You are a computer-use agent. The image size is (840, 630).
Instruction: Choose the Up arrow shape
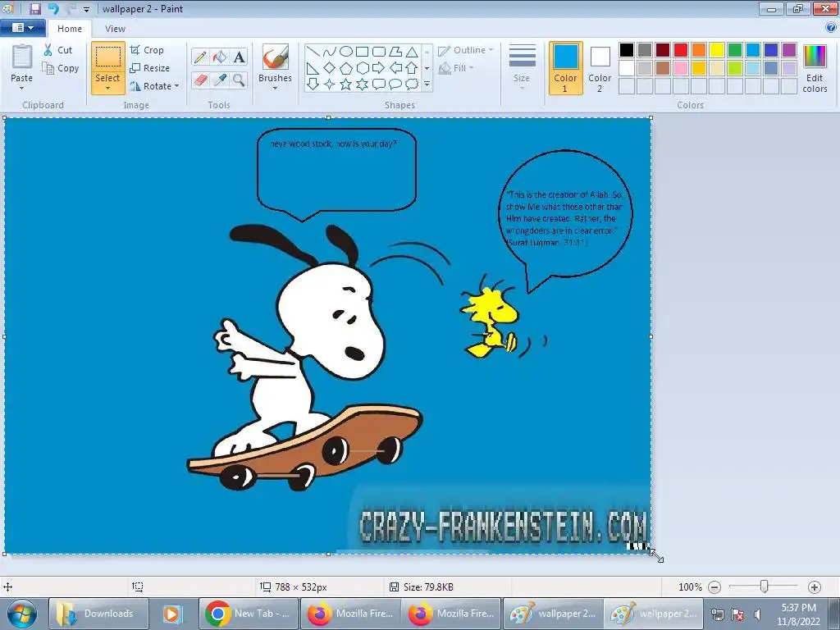[x=412, y=68]
